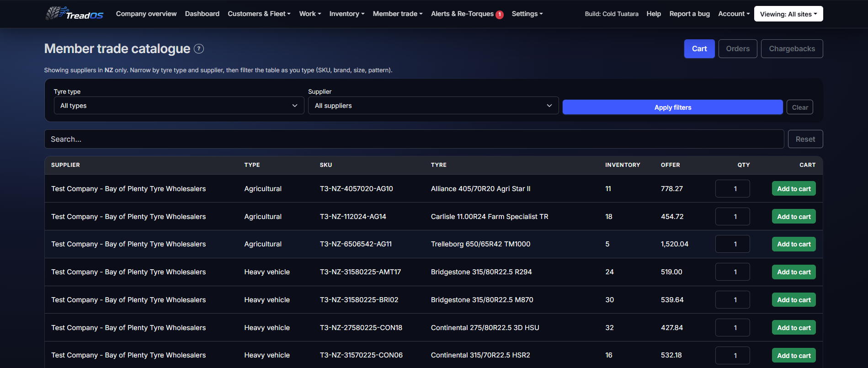
Task: Click the TreadOS logo
Action: click(75, 14)
